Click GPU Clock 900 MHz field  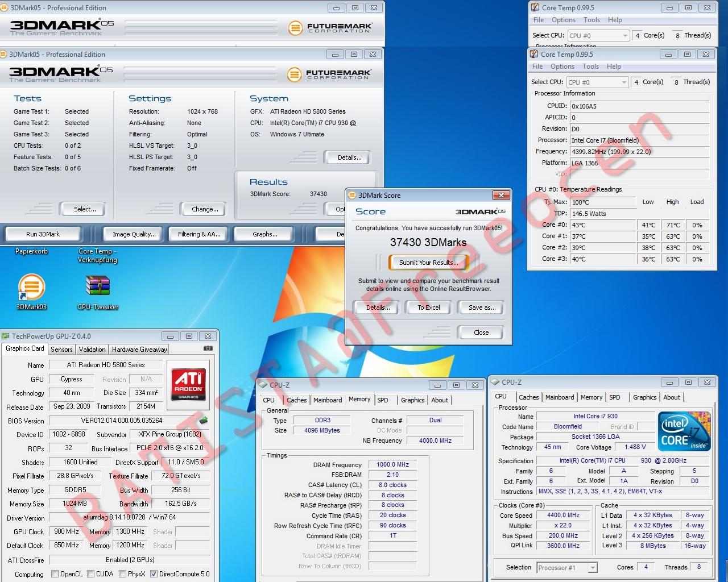[67, 531]
